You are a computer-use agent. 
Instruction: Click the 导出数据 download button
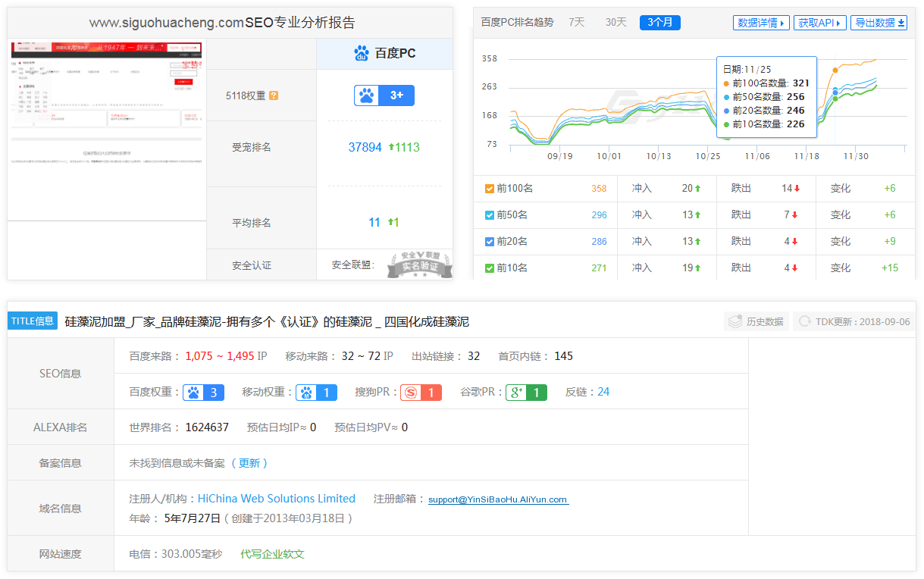pos(879,23)
